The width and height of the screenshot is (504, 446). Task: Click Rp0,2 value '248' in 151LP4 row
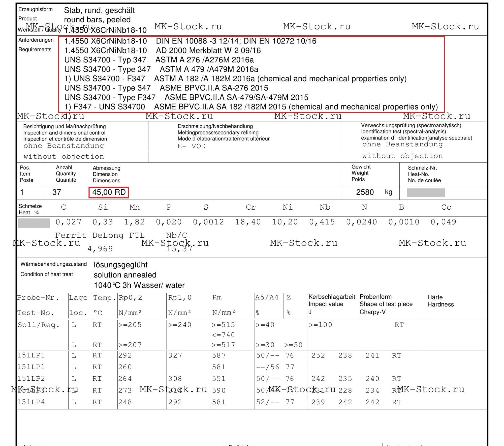tap(125, 402)
